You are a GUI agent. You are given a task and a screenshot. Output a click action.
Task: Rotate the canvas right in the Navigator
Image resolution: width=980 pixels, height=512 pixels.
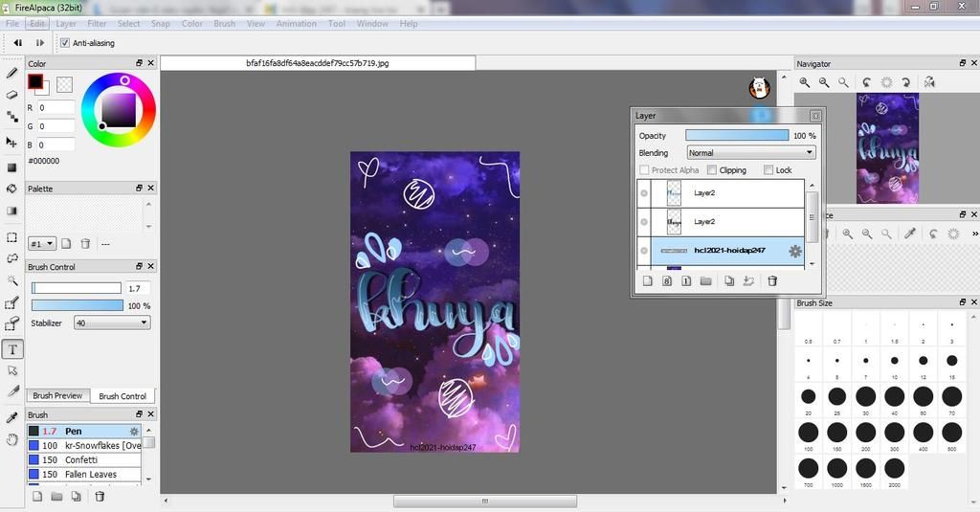pyautogui.click(x=905, y=82)
